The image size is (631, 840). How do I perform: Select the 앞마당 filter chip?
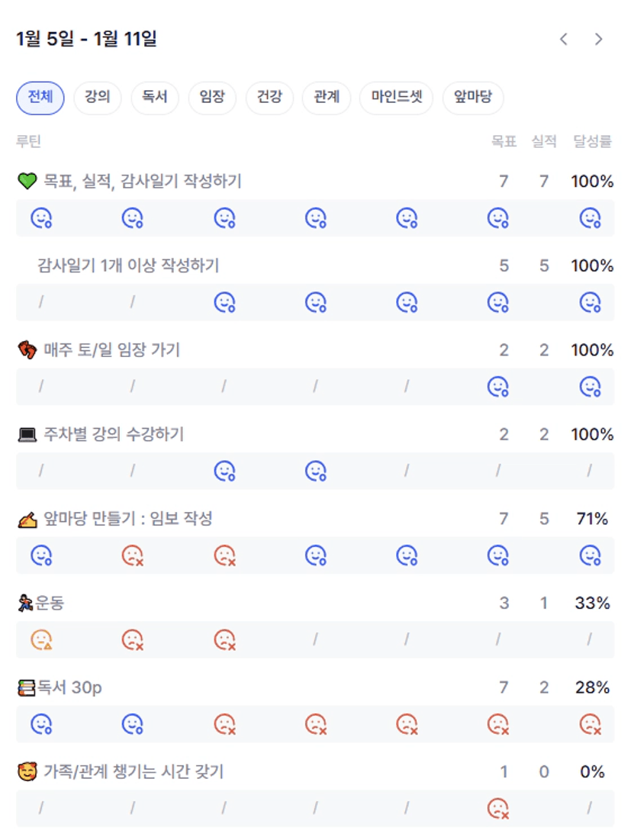pyautogui.click(x=473, y=98)
